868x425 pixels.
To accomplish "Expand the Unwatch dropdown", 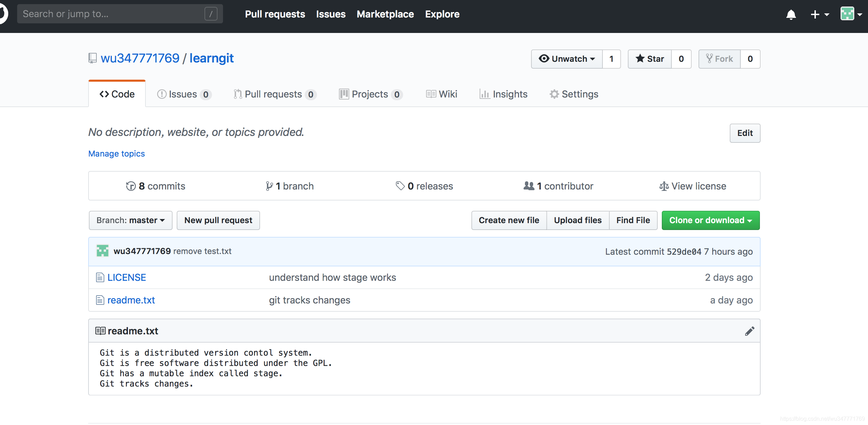I will coord(567,59).
